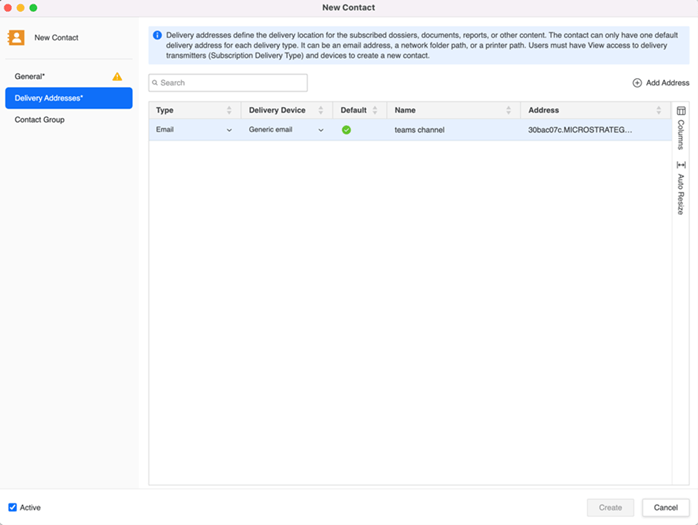Toggle the Active checkbox

13,507
